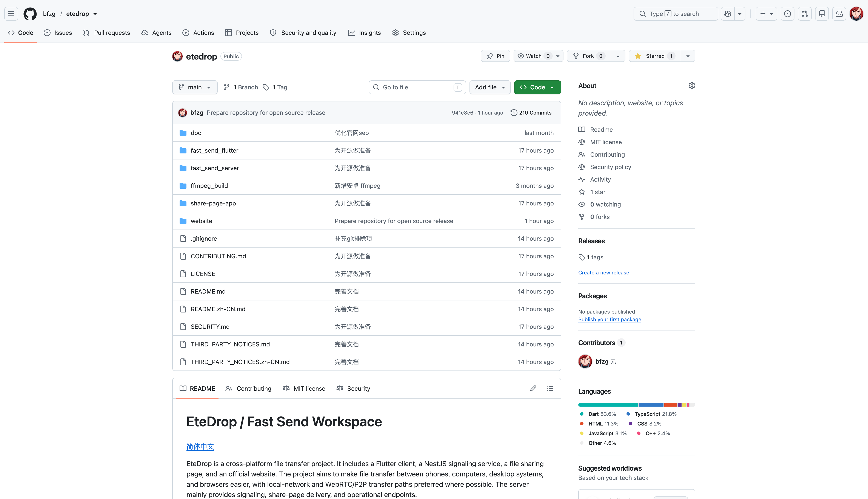Viewport: 868px width, 499px height.
Task: Expand the Create new plus dropdown
Action: 766,14
